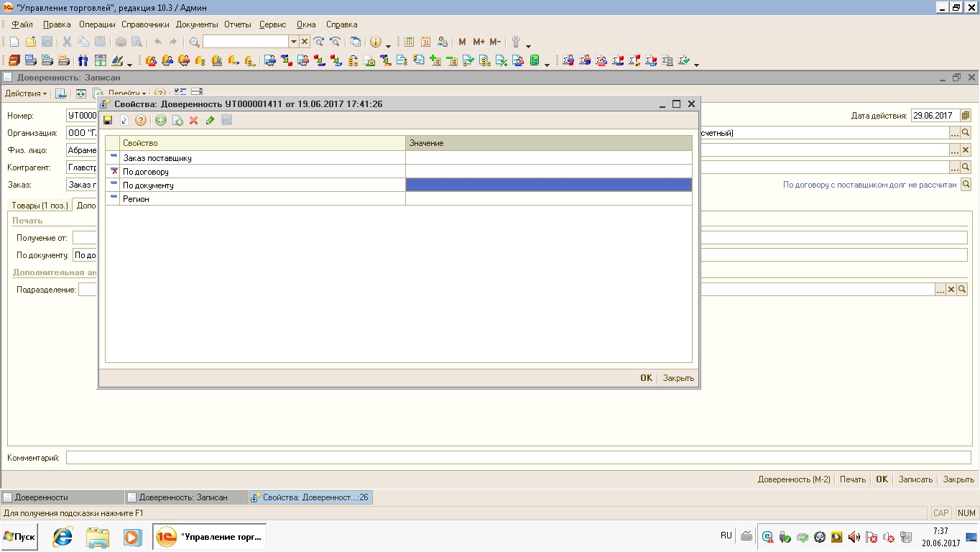Click into the Комментарий input field
The width and height of the screenshot is (980, 552).
517,458
